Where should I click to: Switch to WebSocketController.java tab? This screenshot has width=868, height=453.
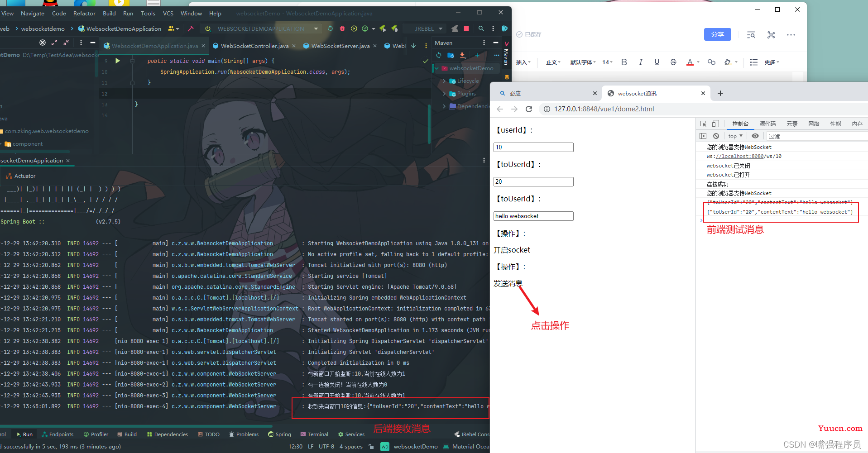254,46
